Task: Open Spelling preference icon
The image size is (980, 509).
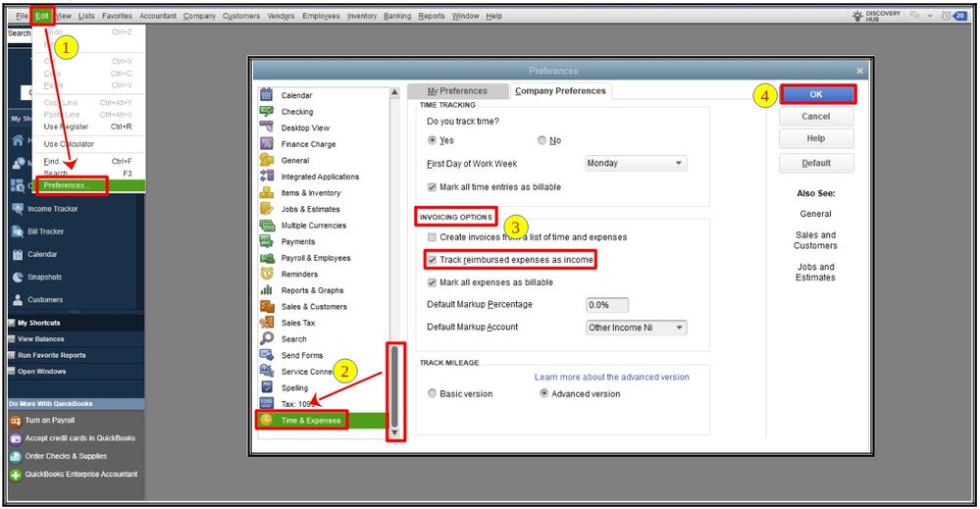Action: click(266, 387)
